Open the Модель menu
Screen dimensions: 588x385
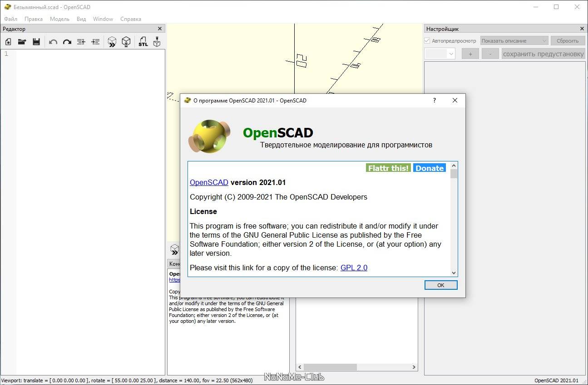(x=59, y=19)
